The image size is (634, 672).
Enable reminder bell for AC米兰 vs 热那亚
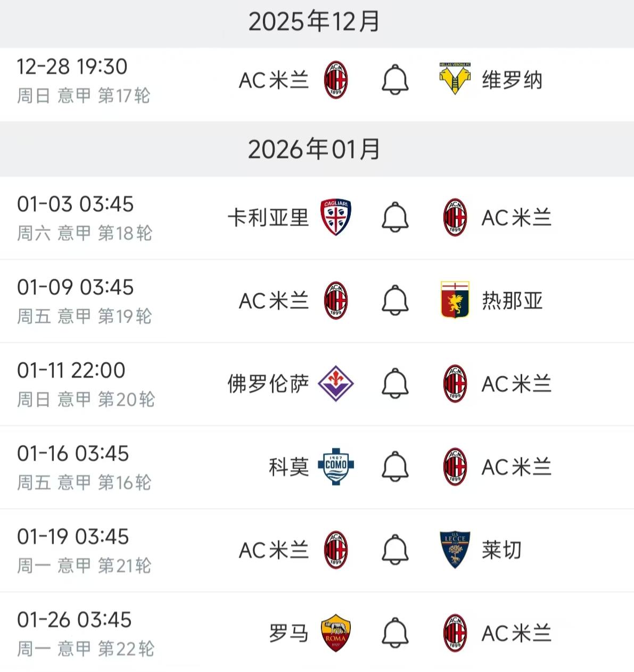click(x=395, y=300)
